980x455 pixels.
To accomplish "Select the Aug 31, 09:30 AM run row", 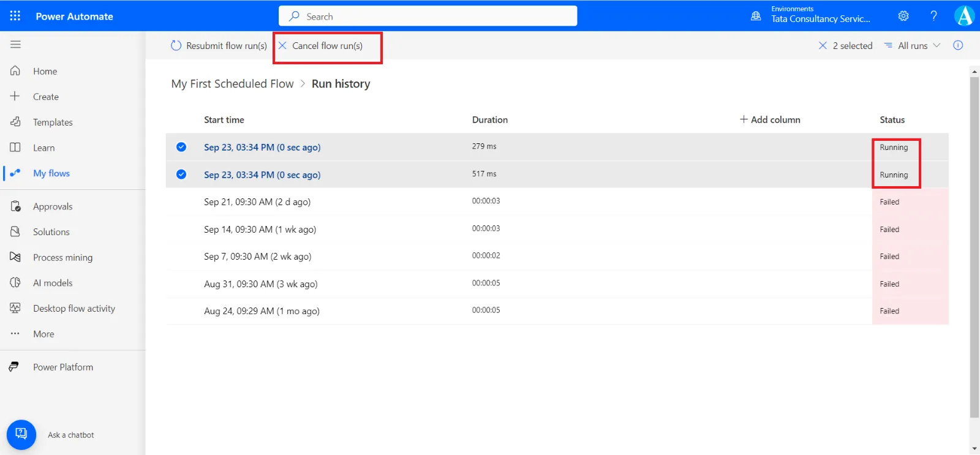I will coord(557,284).
